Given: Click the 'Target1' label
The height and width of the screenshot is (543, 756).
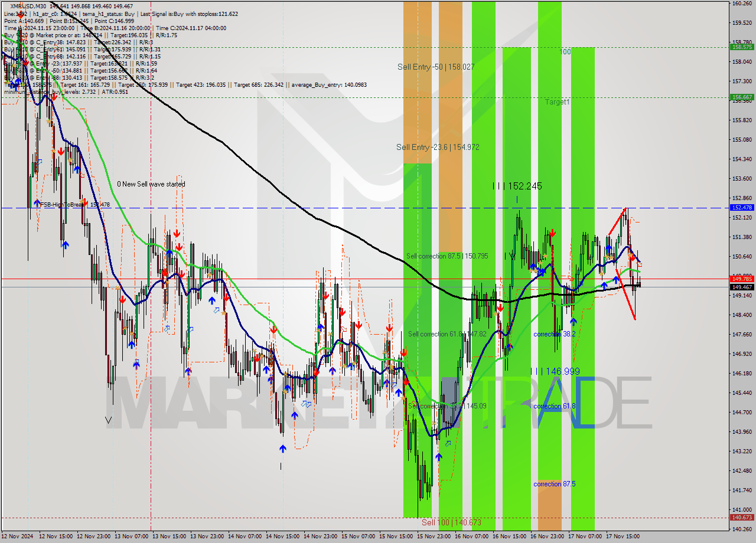Looking at the screenshot, I should point(557,102).
